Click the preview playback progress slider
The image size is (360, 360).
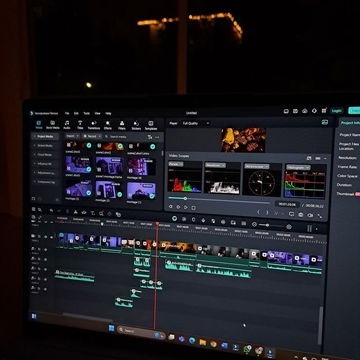coord(219,199)
